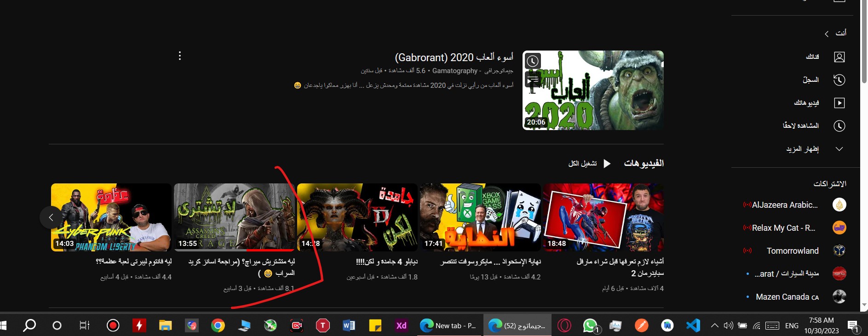Click the مدينة السيارات channel avatar
The width and height of the screenshot is (868, 336).
tap(839, 273)
